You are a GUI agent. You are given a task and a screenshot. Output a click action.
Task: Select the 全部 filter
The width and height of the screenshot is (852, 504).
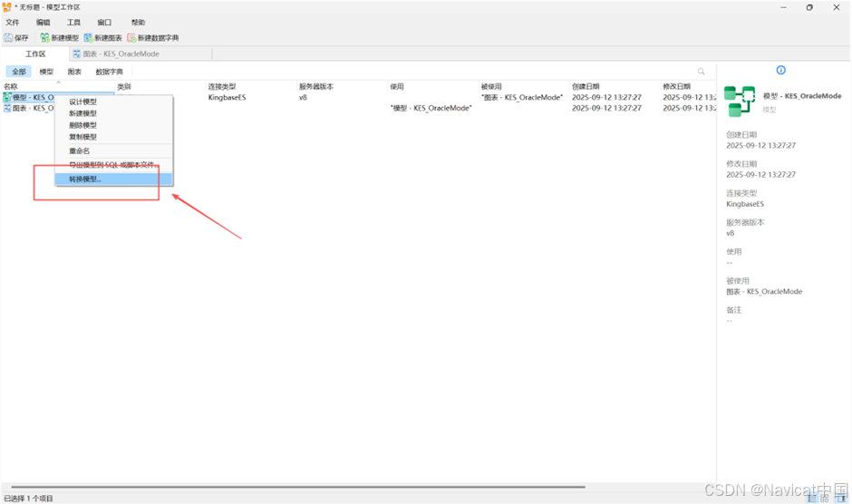click(19, 72)
